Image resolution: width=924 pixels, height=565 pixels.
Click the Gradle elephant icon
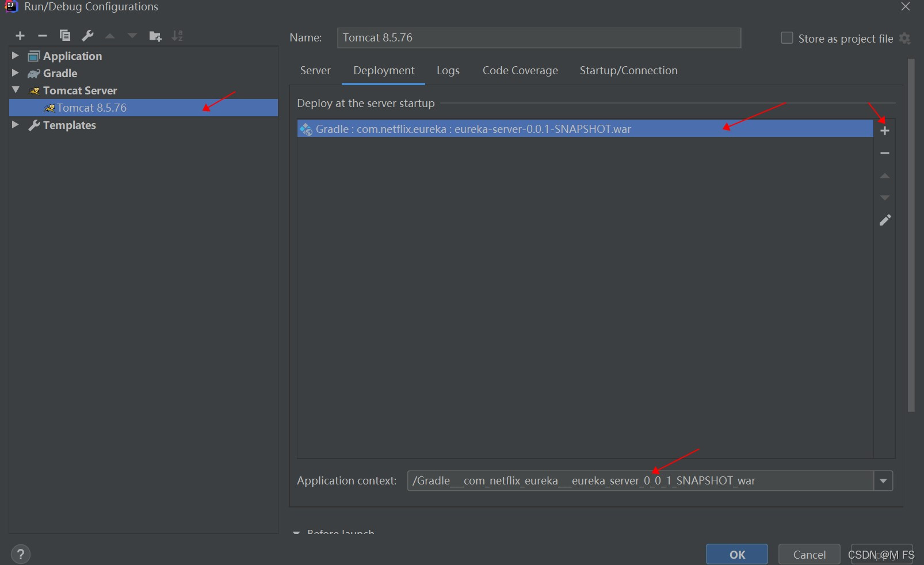coord(34,74)
